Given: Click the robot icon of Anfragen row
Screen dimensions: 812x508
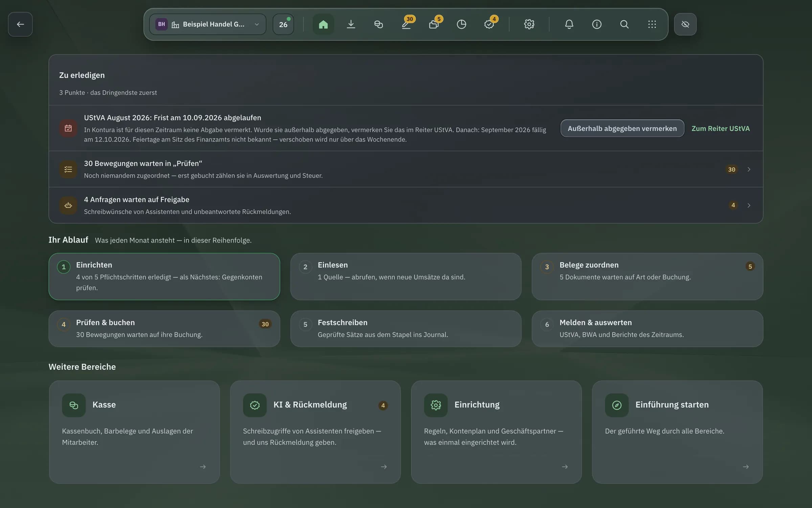Looking at the screenshot, I should (68, 205).
